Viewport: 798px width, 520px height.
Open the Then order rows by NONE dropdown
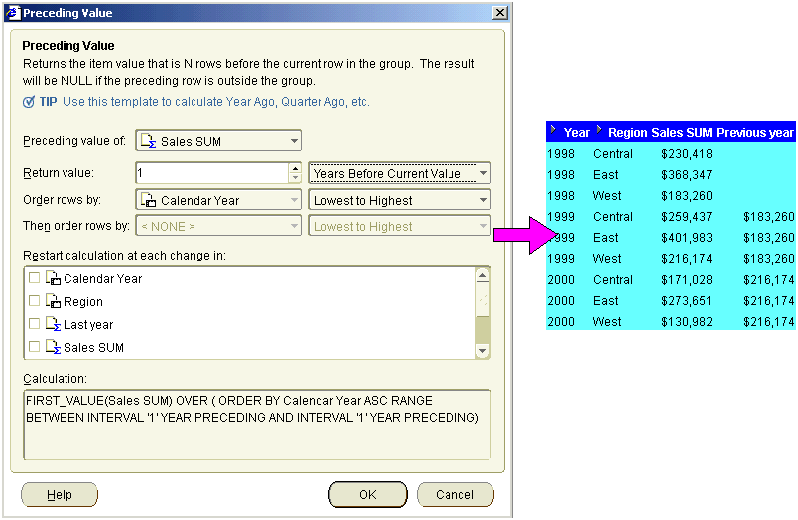pyautogui.click(x=294, y=226)
